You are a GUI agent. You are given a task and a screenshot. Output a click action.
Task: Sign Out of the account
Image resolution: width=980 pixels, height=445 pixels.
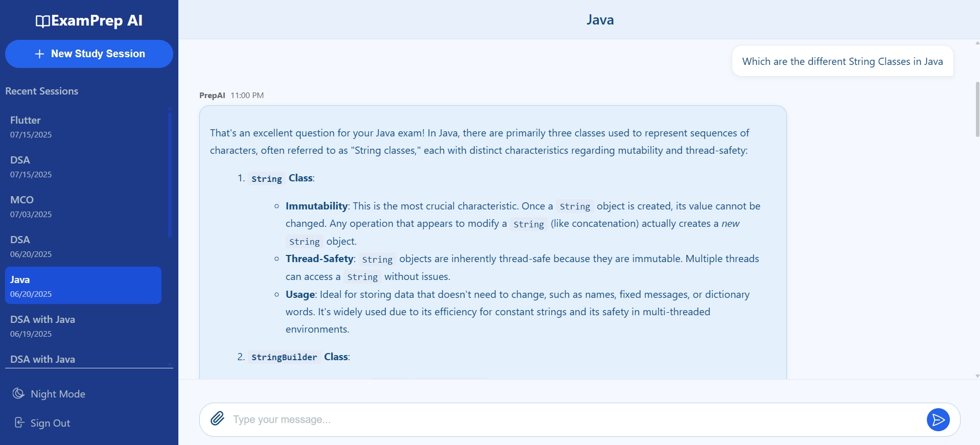click(50, 423)
